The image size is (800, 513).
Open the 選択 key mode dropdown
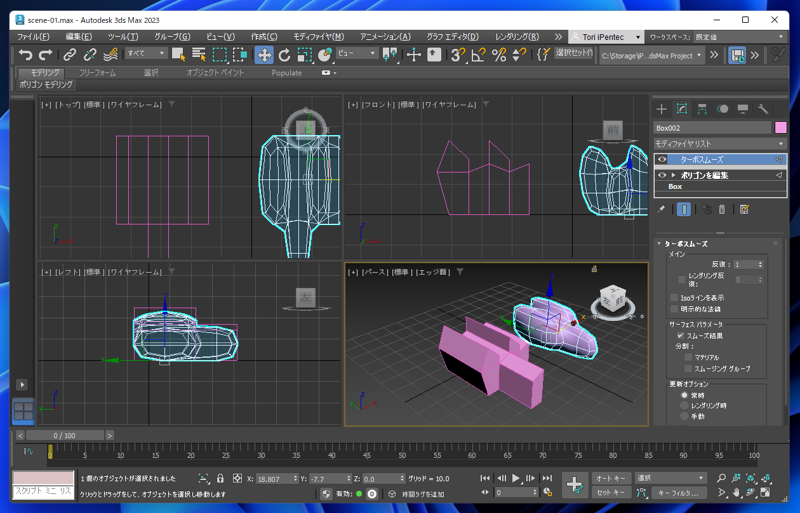click(x=670, y=478)
